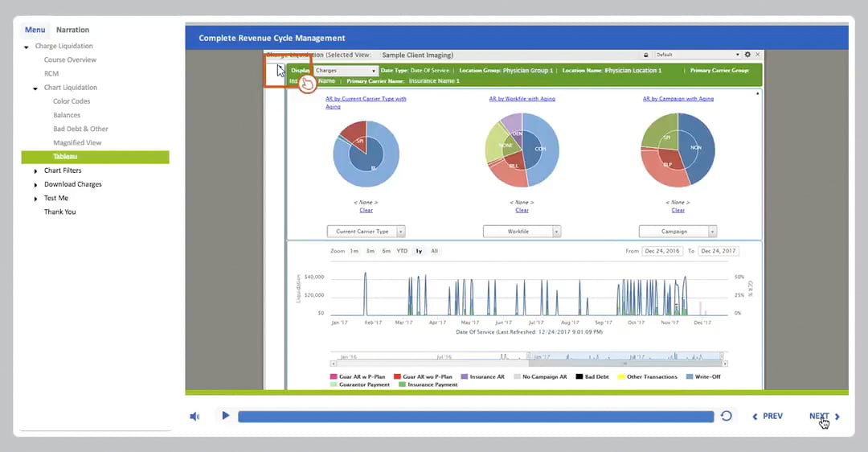
Task: Click the replay circular arrow icon
Action: click(x=726, y=416)
